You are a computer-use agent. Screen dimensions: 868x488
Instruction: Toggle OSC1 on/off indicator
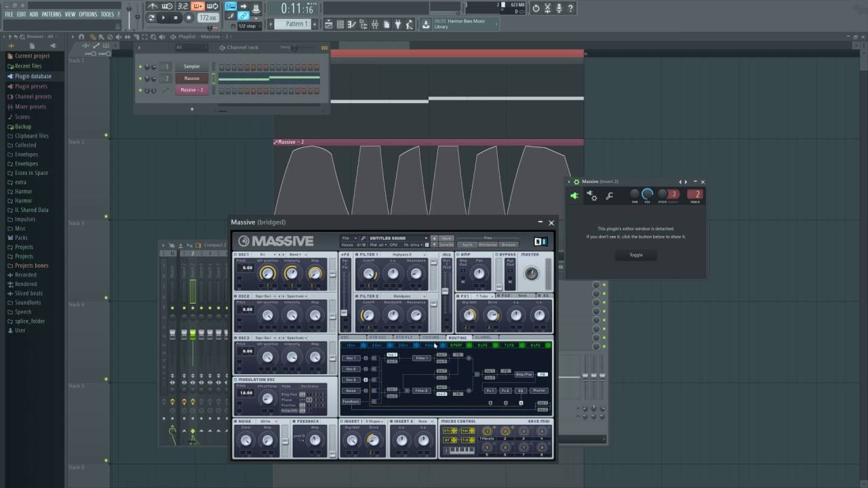point(235,255)
